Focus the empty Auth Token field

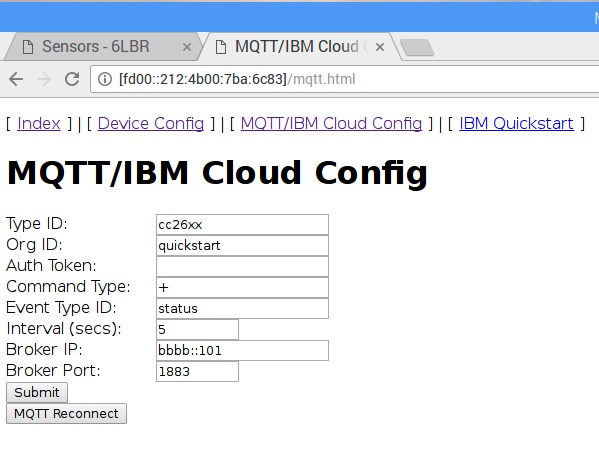click(242, 267)
